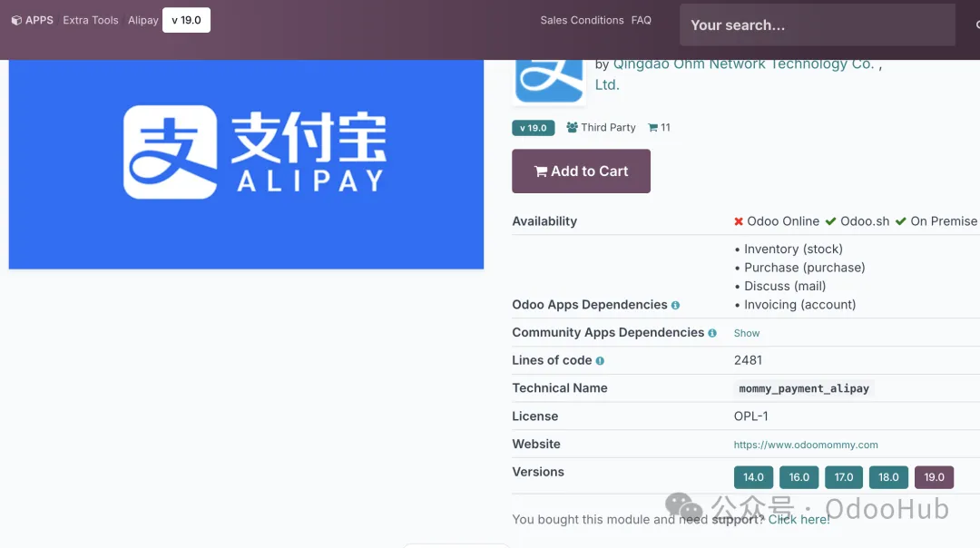Viewport: 980px width, 548px height.
Task: Click the red X beside Odoo Online
Action: [x=738, y=221]
